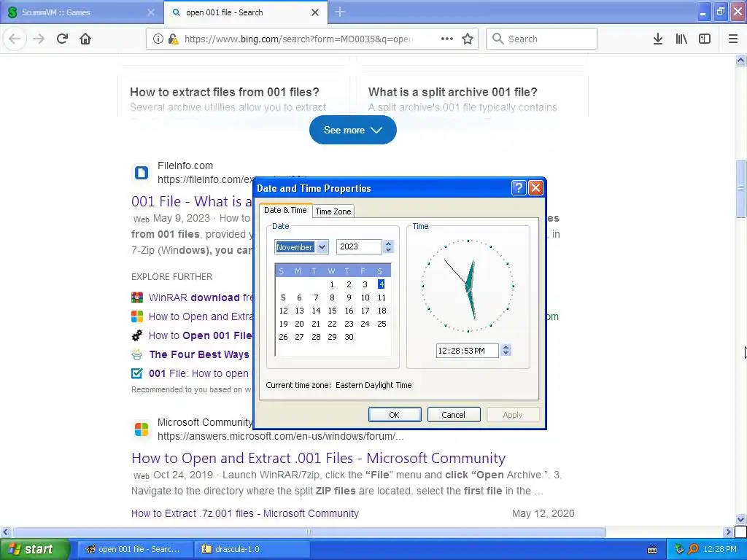The image size is (747, 560).
Task: Select the Date & Time tab
Action: pos(285,210)
